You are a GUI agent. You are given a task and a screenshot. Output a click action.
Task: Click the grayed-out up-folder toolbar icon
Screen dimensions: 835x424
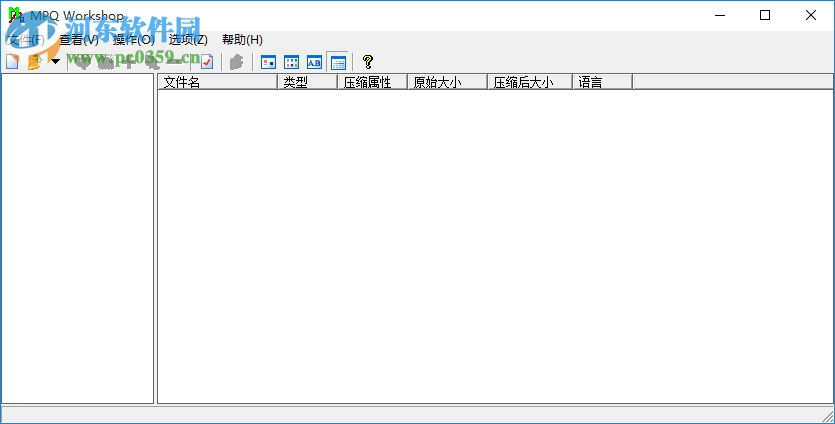pos(236,62)
